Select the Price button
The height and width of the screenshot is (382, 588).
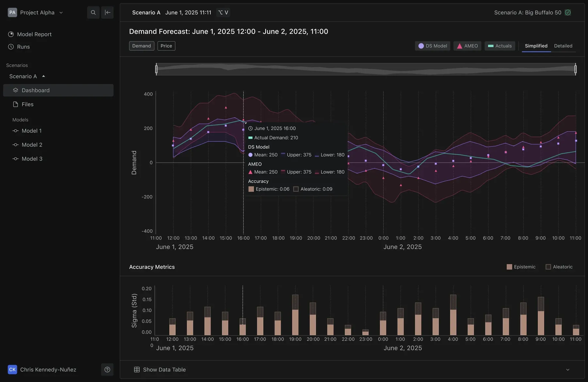pyautogui.click(x=166, y=46)
